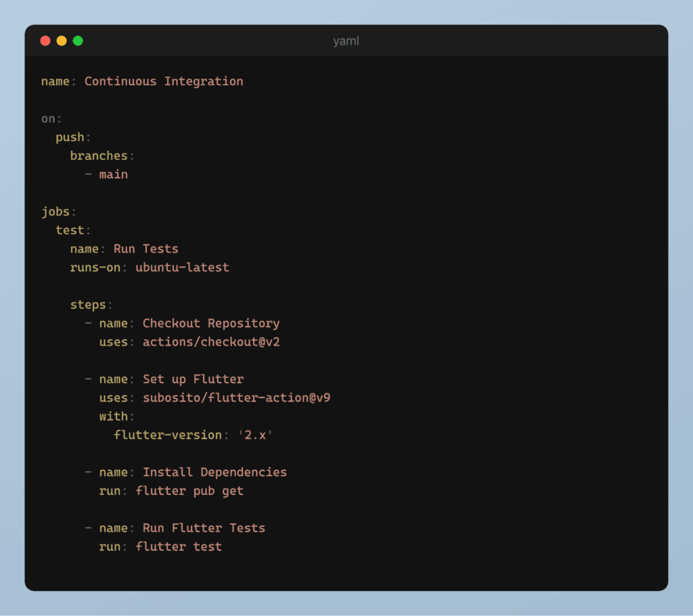Viewport: 693px width, 616px height.
Task: Click the 'flutter pub get' command
Action: point(189,491)
